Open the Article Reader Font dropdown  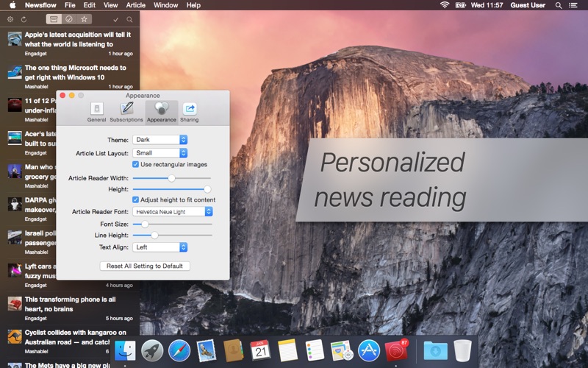[173, 211]
